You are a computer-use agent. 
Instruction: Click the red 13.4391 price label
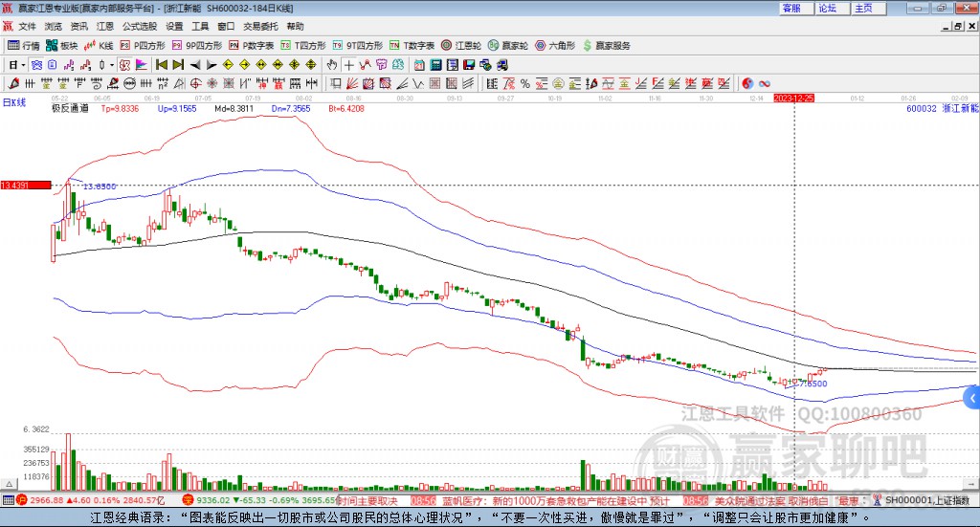(x=26, y=186)
